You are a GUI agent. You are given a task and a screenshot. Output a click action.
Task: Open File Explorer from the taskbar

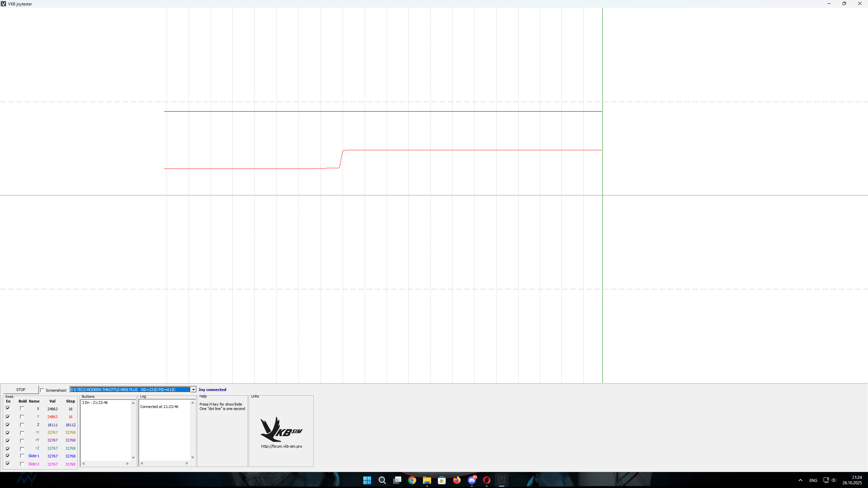(x=427, y=480)
